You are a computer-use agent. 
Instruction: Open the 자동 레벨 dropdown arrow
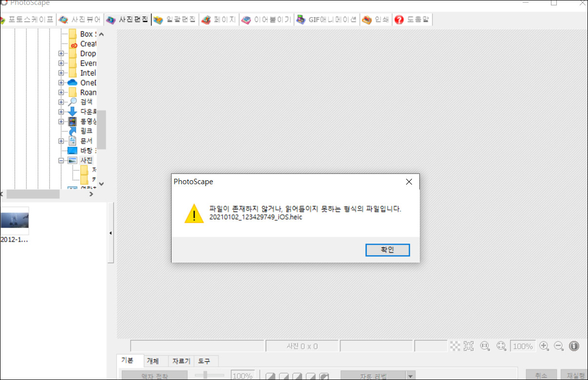click(x=411, y=376)
